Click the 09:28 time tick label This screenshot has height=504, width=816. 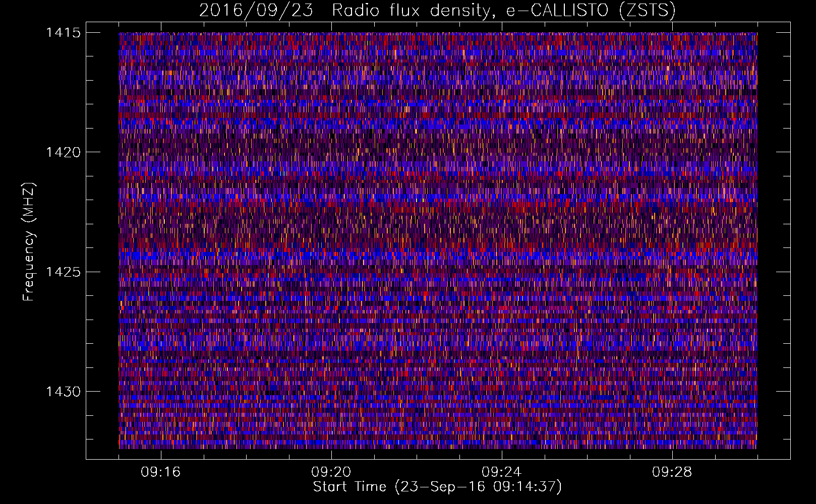tap(672, 472)
